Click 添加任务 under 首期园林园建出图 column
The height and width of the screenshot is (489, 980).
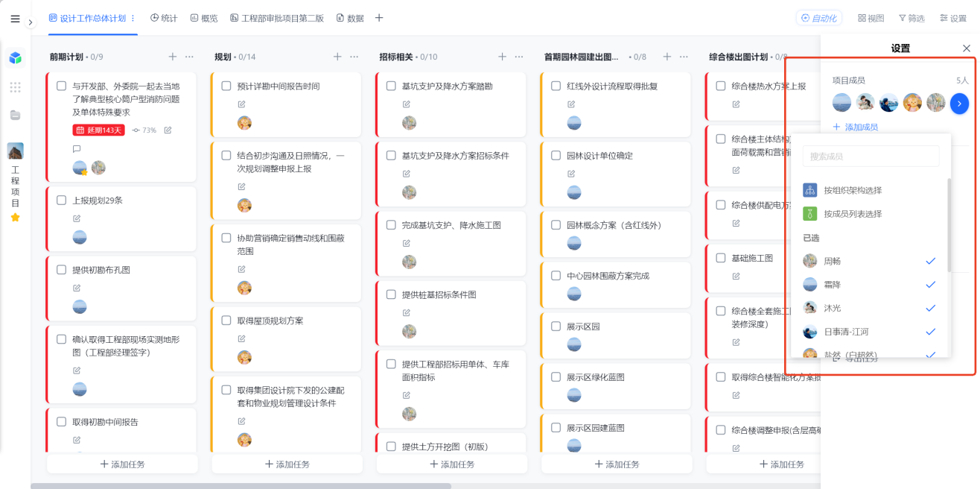click(617, 464)
